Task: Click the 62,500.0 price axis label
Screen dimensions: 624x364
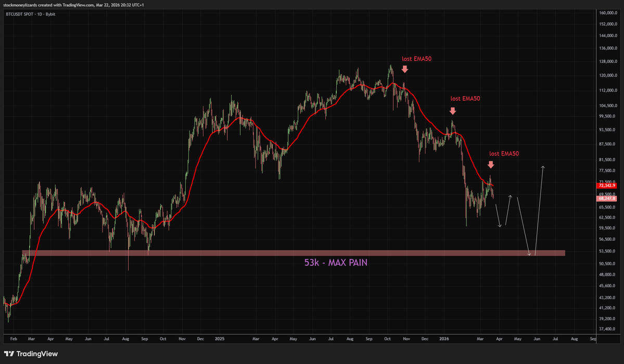Action: [608, 217]
